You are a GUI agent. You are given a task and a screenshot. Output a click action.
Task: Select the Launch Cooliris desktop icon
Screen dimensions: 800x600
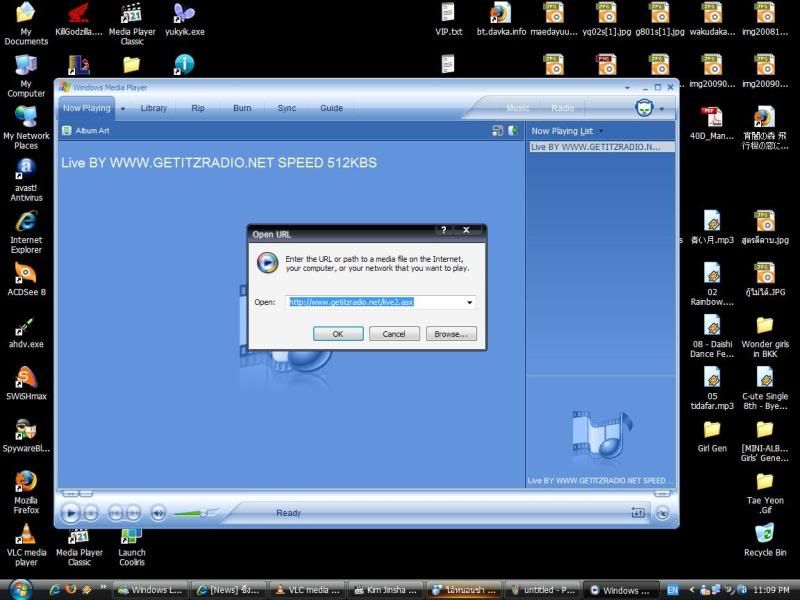pyautogui.click(x=132, y=547)
